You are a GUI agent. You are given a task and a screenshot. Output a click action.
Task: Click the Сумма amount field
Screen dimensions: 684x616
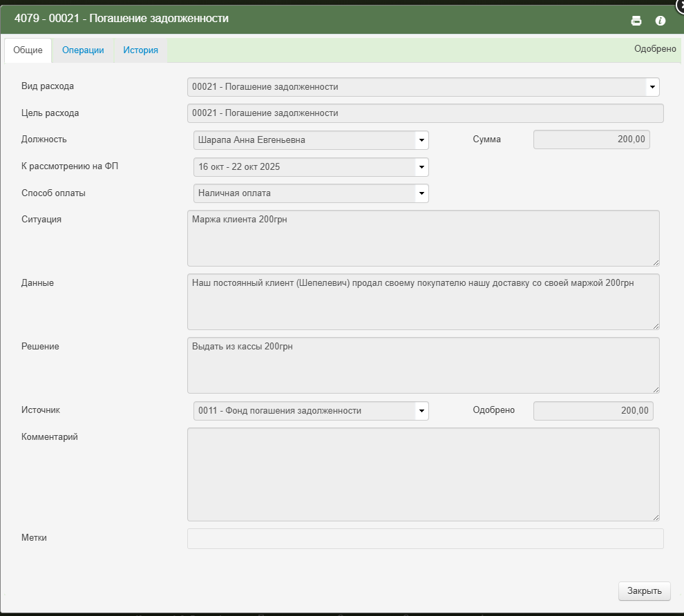click(591, 139)
